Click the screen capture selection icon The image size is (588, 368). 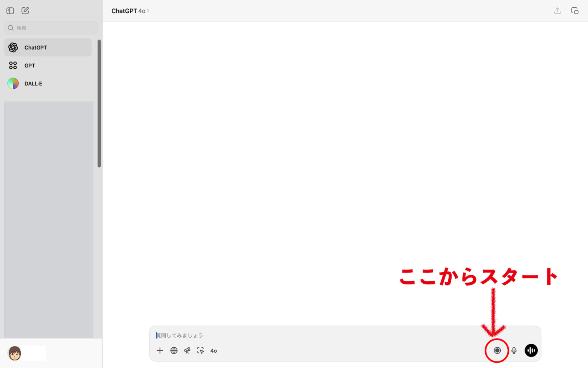201,350
